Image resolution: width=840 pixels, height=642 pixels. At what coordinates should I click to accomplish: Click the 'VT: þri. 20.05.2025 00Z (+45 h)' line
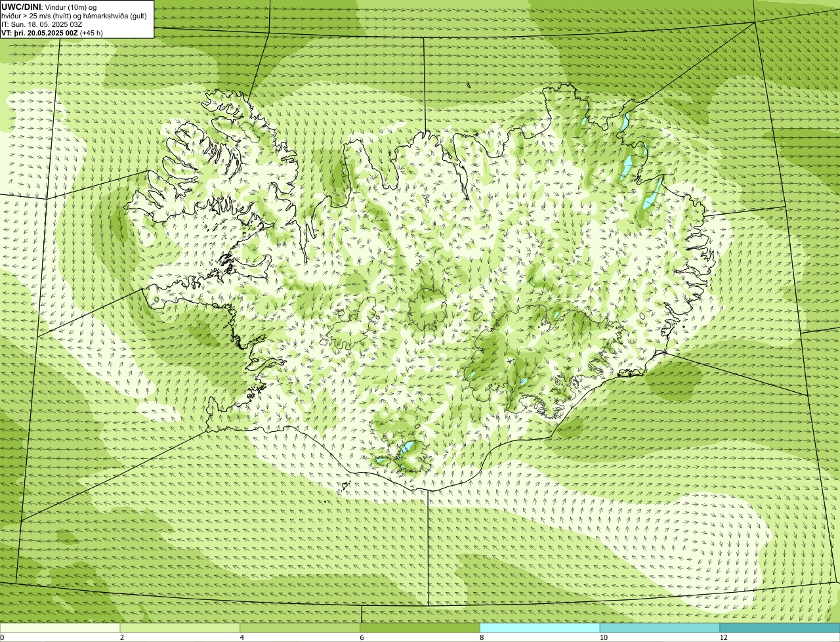(x=52, y=32)
